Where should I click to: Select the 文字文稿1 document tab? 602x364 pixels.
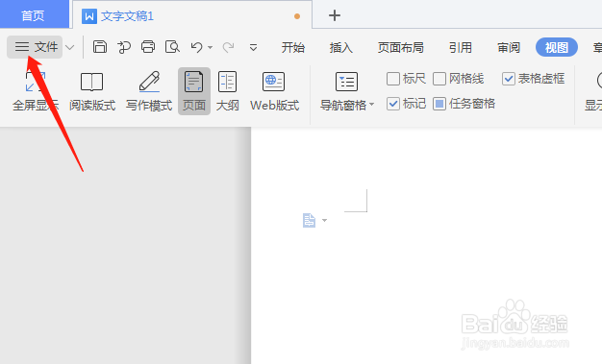(192, 15)
